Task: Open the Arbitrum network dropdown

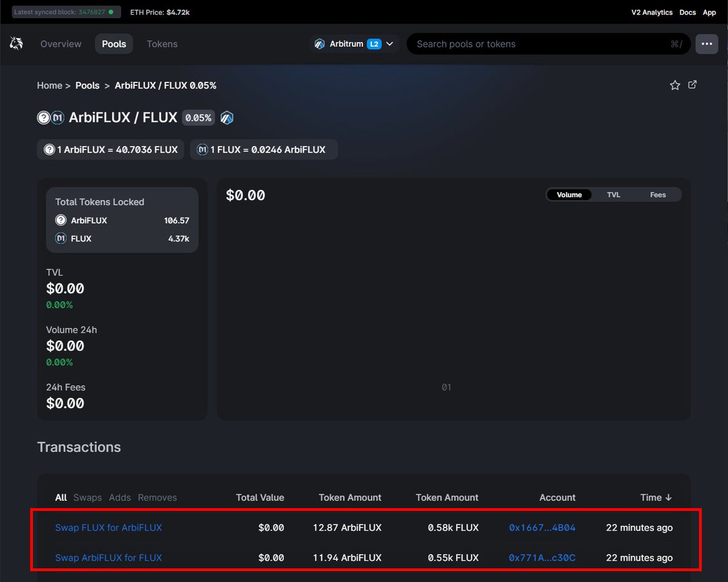Action: point(354,44)
